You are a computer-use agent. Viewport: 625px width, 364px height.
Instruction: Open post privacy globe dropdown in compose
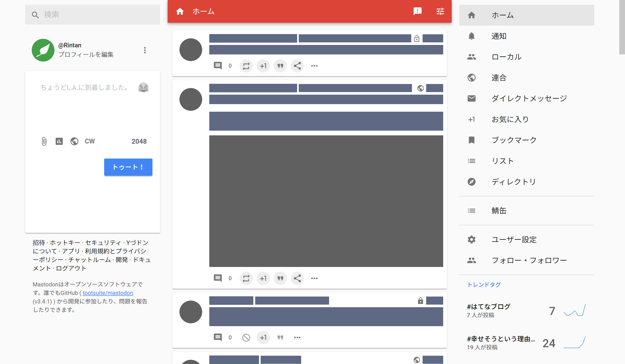click(74, 141)
